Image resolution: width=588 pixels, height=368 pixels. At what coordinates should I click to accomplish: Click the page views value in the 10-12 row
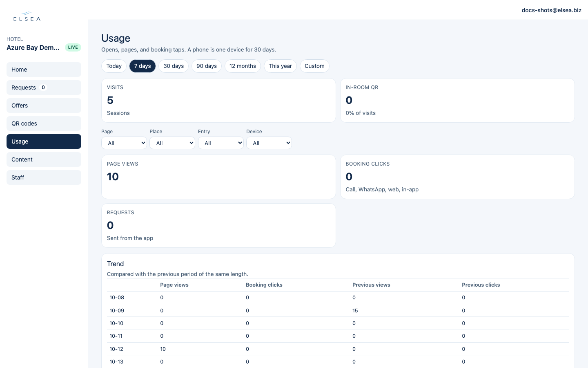(x=163, y=349)
